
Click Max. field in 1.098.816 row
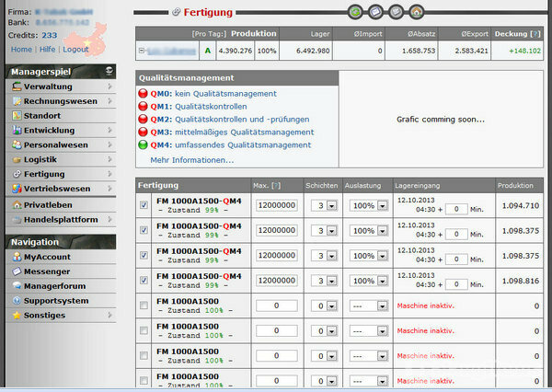277,281
